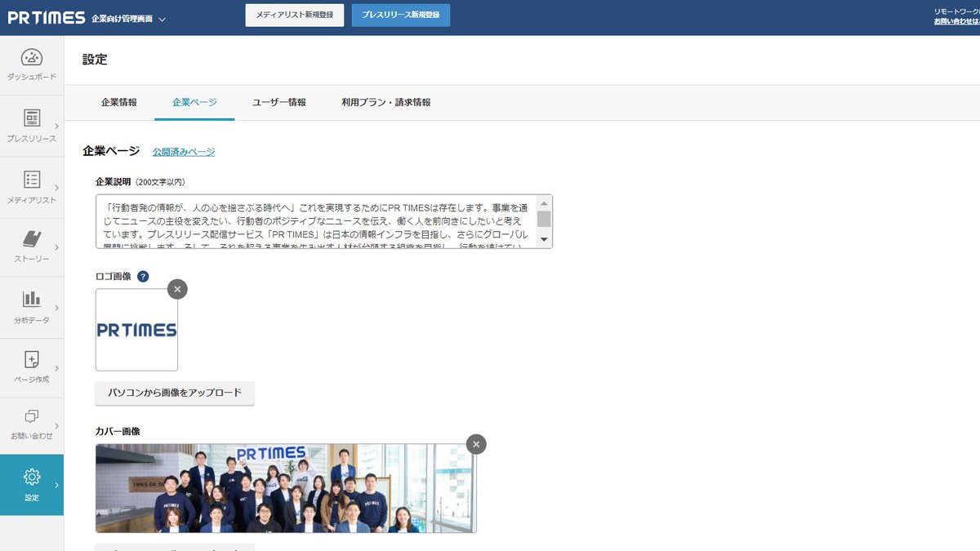Click the お問い合わせは link in header
Screen dimensions: 980x551
pyautogui.click(x=957, y=21)
